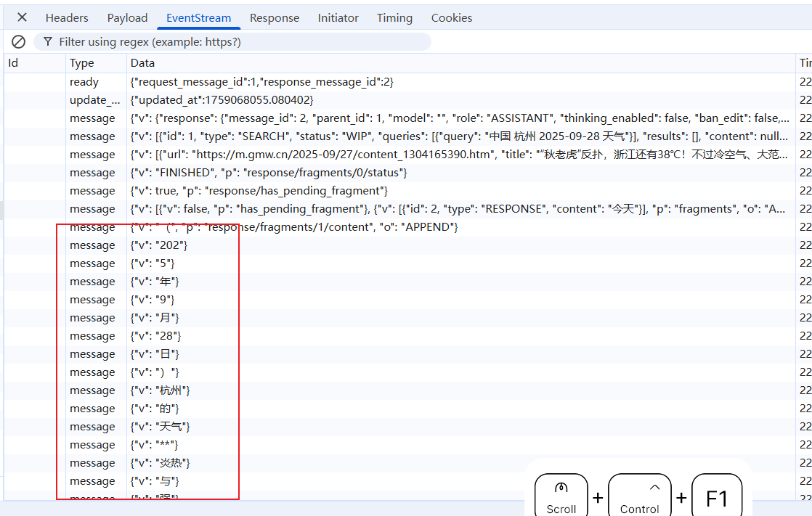Viewport: 812px width, 516px height.
Task: Clear the event stream log
Action: pos(18,42)
